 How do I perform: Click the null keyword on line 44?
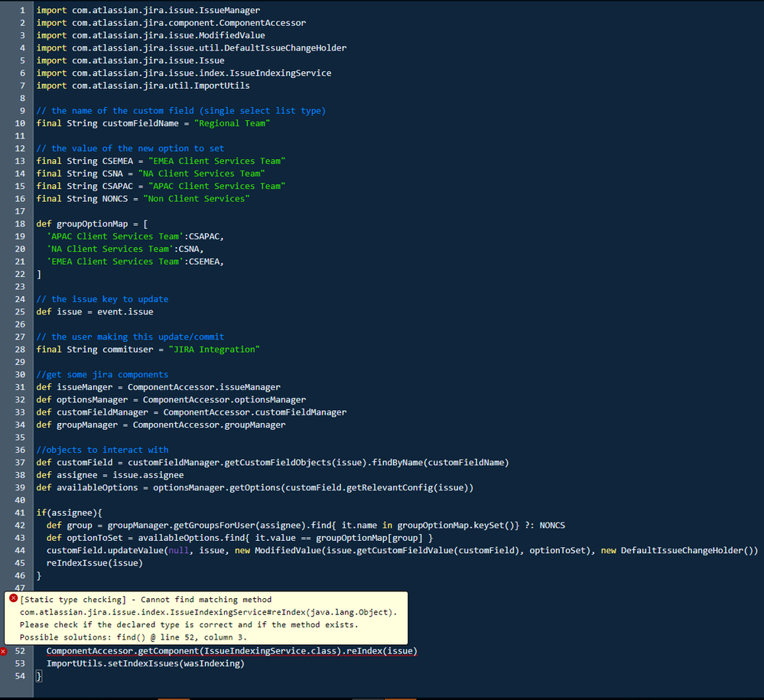(179, 551)
